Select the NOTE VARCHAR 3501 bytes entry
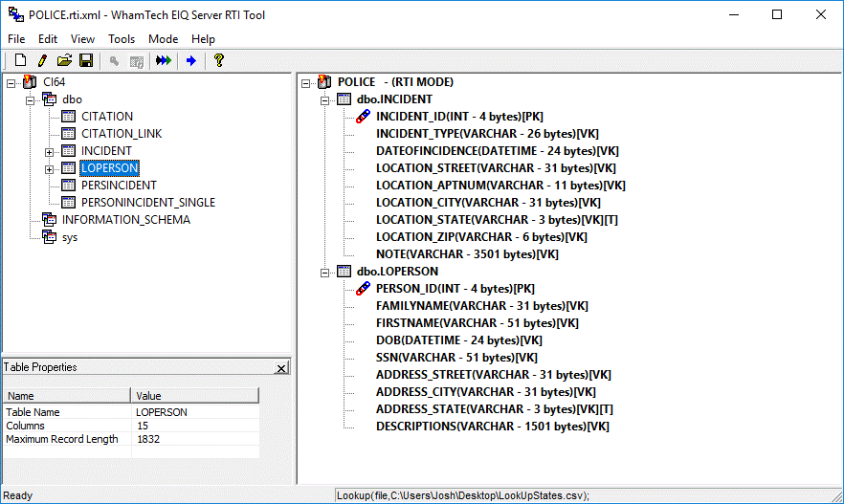The image size is (844, 504). 467,253
